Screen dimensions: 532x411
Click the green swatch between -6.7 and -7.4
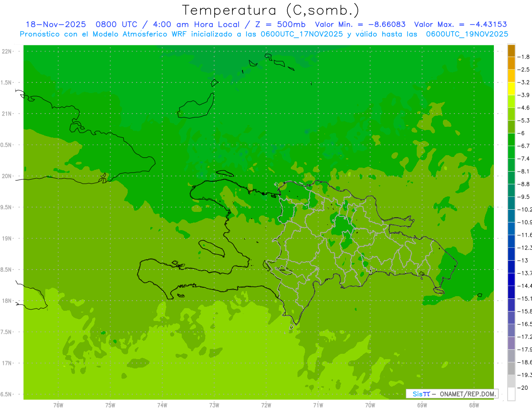click(x=511, y=152)
